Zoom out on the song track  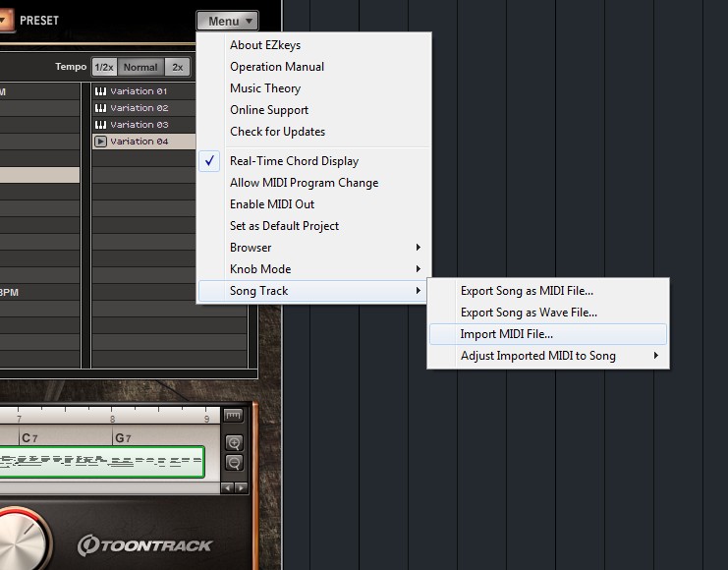234,462
